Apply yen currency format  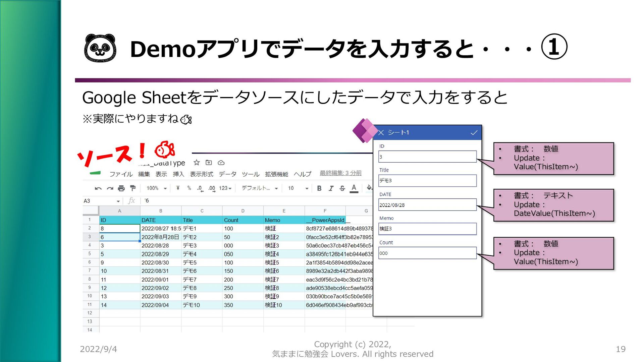point(178,188)
